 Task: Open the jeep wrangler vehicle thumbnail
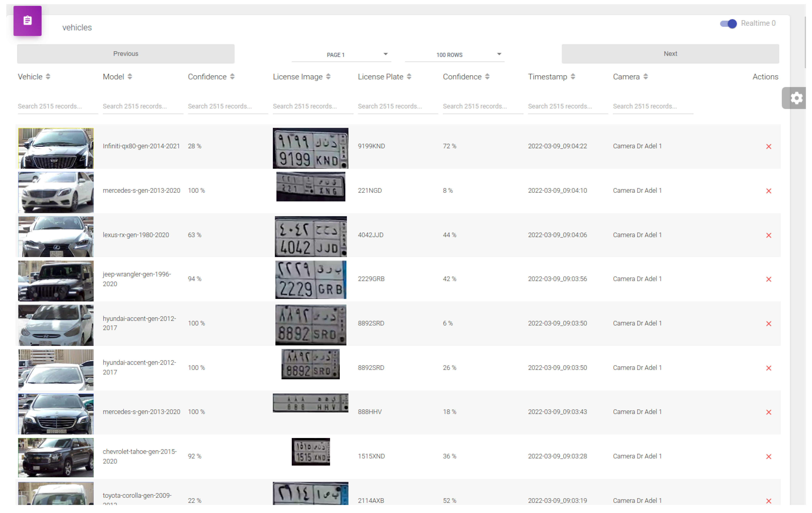click(56, 281)
